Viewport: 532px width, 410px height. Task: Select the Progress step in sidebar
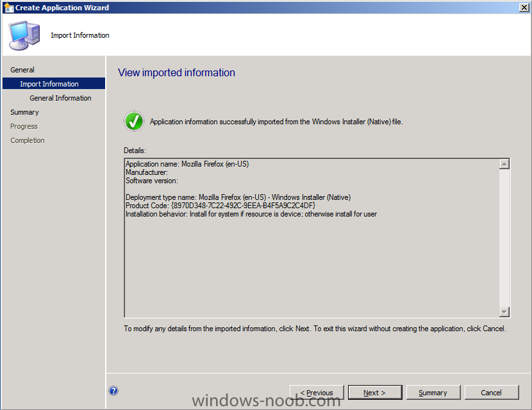24,126
